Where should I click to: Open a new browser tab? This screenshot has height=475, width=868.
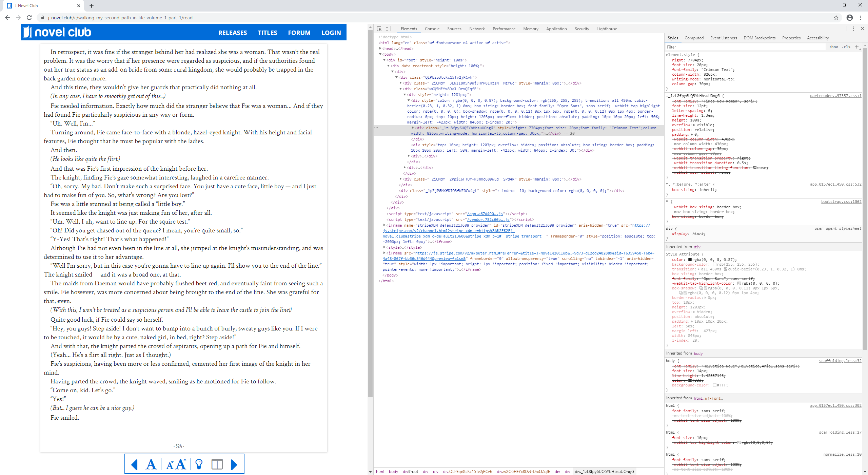tap(92, 6)
